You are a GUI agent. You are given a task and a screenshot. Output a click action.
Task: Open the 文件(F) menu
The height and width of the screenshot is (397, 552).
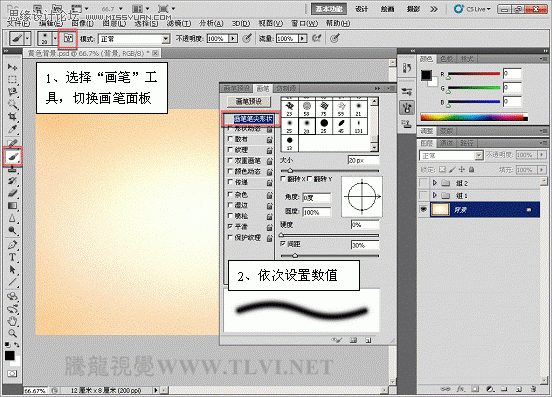pos(19,24)
